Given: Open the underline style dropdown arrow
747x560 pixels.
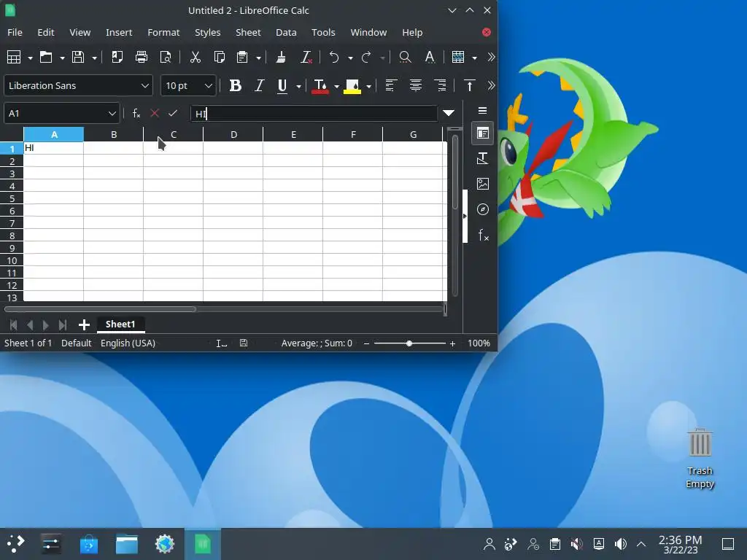Looking at the screenshot, I should pos(298,86).
